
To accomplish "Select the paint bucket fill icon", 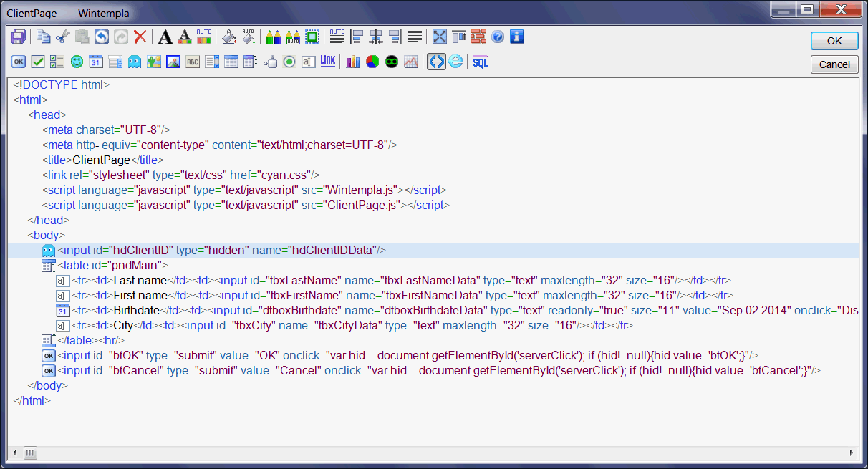I will (229, 37).
